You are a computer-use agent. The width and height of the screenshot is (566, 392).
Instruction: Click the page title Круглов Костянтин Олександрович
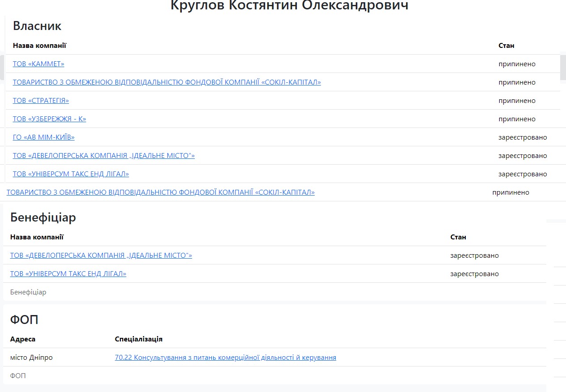click(289, 6)
